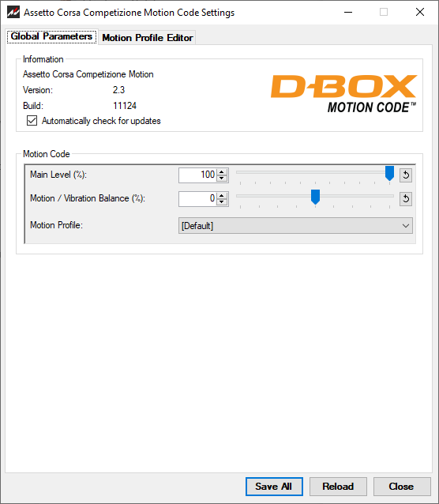Click the build number 11124
This screenshot has width=439, height=504.
[125, 106]
